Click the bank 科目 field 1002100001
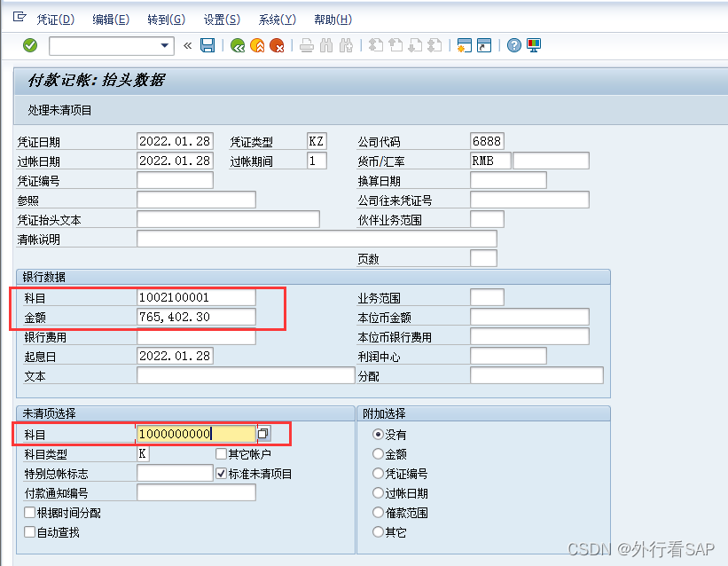This screenshot has height=566, width=728. coord(196,297)
